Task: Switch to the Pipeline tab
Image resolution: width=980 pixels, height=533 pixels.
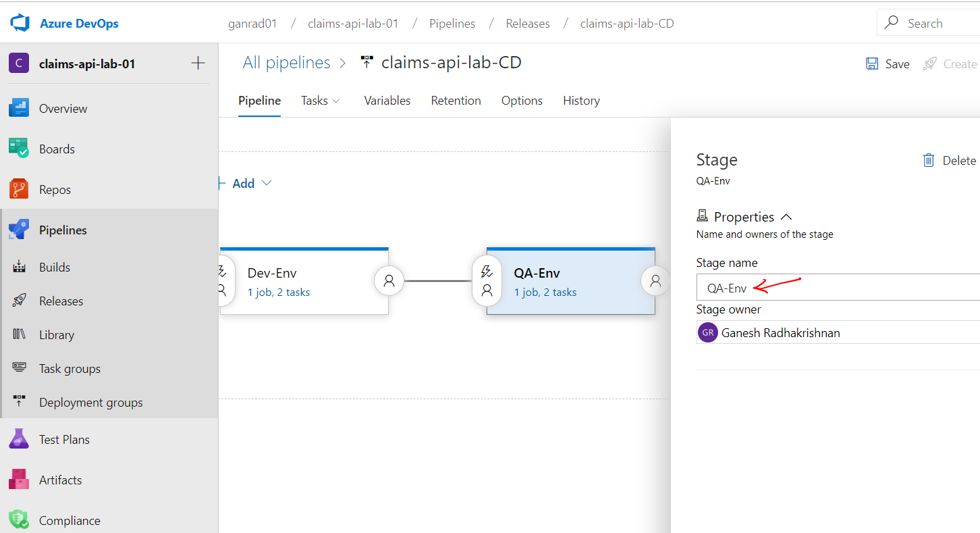Action: click(x=259, y=100)
